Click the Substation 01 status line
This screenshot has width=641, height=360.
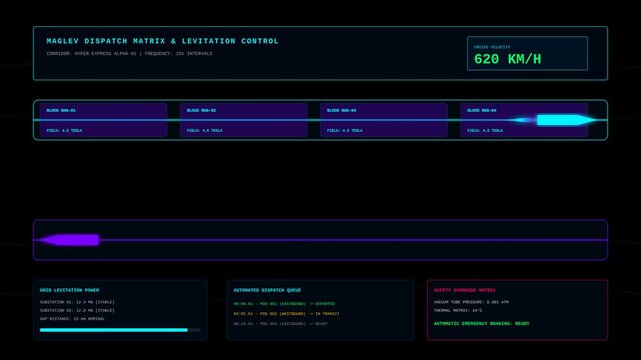point(77,302)
